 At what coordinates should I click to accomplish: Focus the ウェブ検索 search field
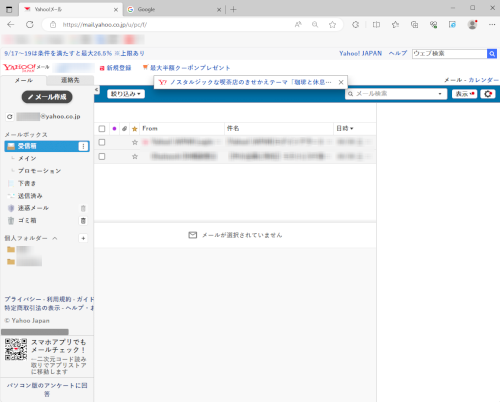click(x=449, y=53)
